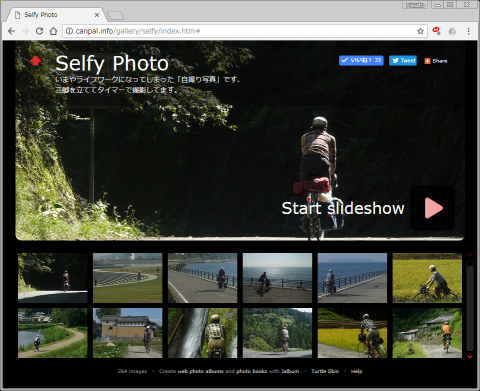Open a new tab next to Selfy Photo

[115, 15]
